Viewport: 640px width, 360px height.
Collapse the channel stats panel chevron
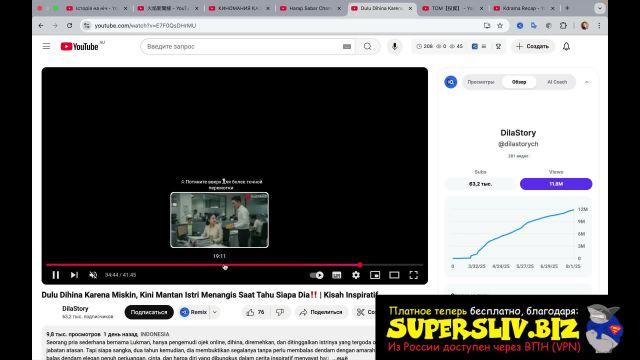coord(587,82)
